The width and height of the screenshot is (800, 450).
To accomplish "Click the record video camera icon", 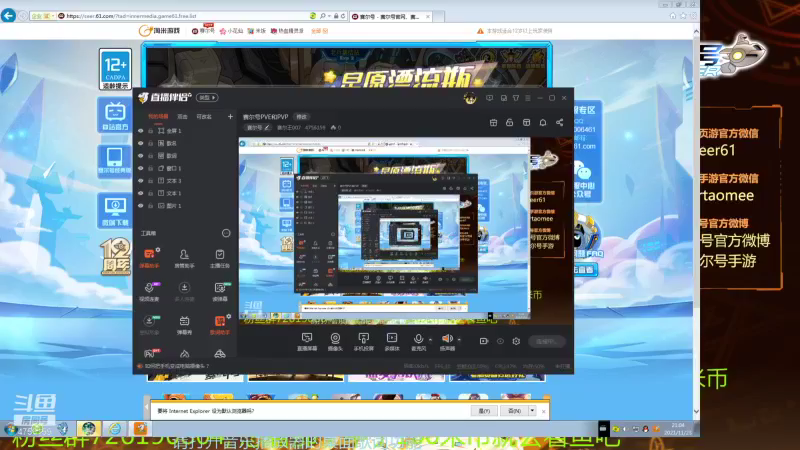I will coord(484,341).
